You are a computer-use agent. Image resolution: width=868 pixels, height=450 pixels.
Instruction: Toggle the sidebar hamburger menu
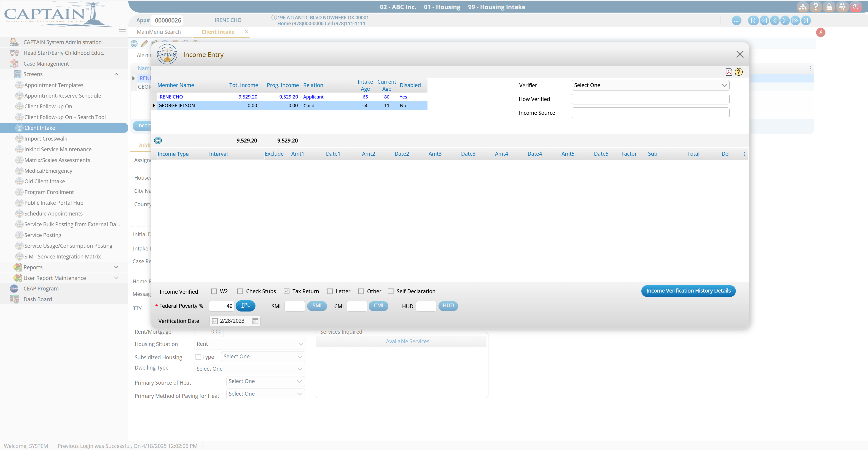(x=122, y=32)
